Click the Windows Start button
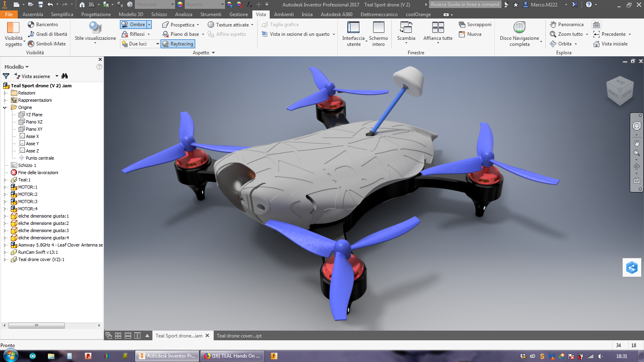The height and width of the screenshot is (362, 644). click(x=11, y=356)
